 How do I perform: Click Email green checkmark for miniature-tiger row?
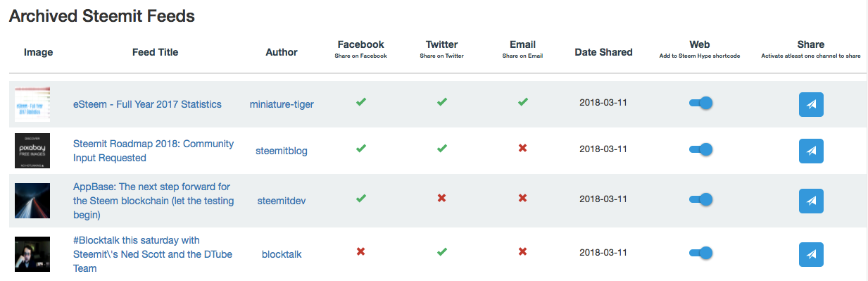pos(523,102)
